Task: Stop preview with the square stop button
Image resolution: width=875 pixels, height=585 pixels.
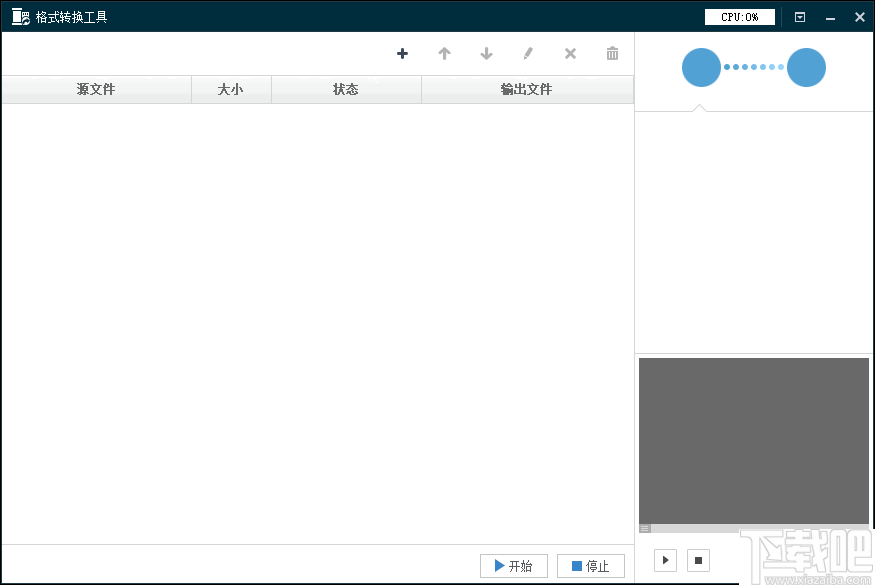Action: point(698,560)
